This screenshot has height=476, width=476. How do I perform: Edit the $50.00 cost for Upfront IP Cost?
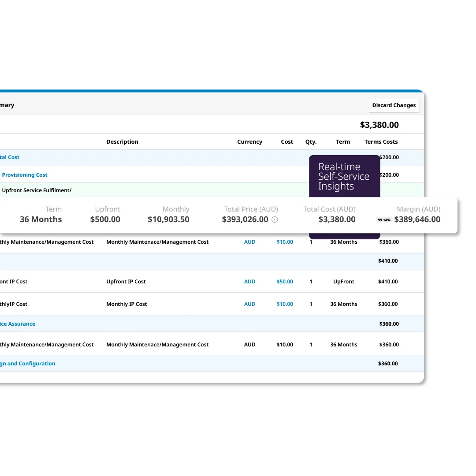(x=285, y=281)
